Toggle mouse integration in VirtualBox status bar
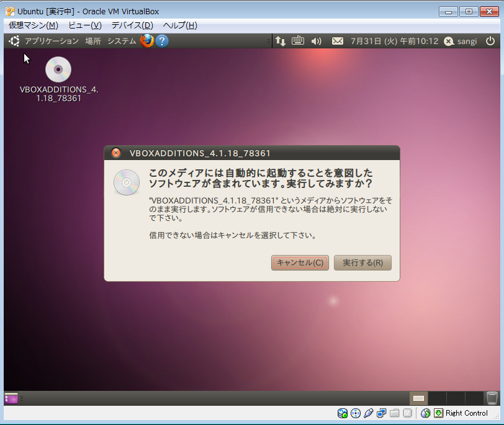This screenshot has width=504, height=425. click(x=425, y=413)
